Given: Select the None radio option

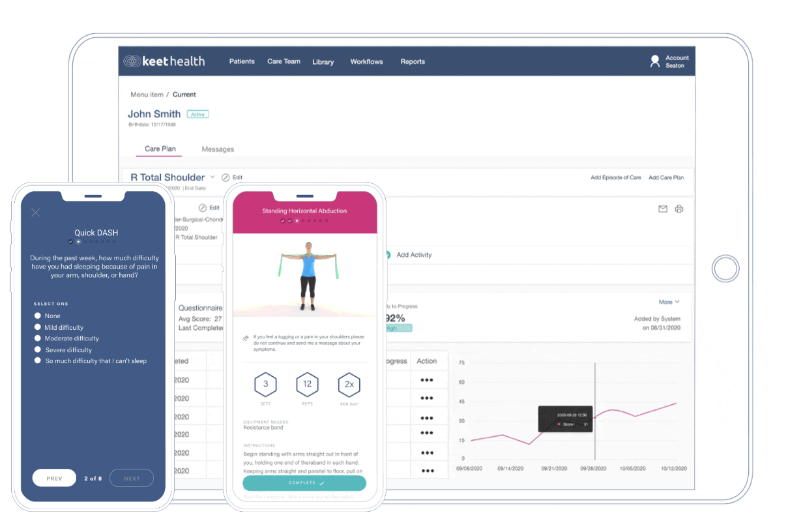Looking at the screenshot, I should pos(37,316).
